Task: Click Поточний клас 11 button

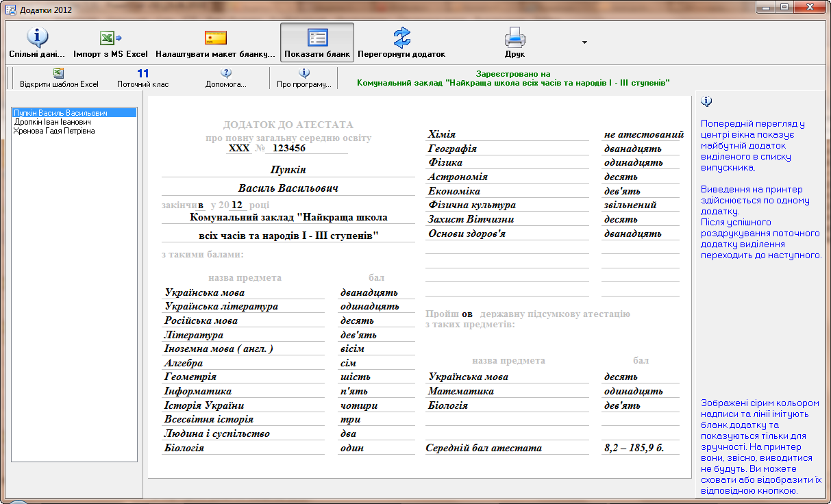Action: [142, 78]
